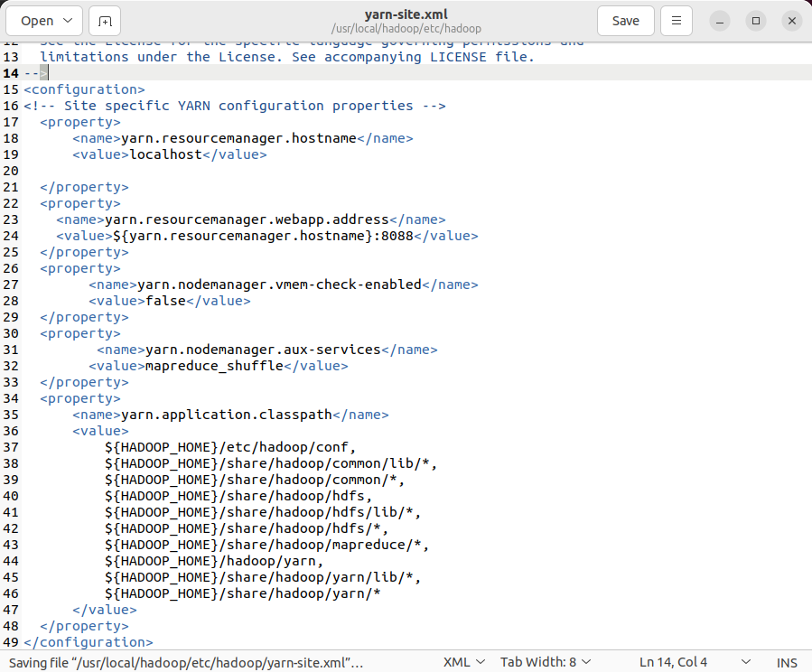This screenshot has width=812, height=672.
Task: Click the share/hadoop/hdfs, line 40
Action: pyautogui.click(x=238, y=496)
